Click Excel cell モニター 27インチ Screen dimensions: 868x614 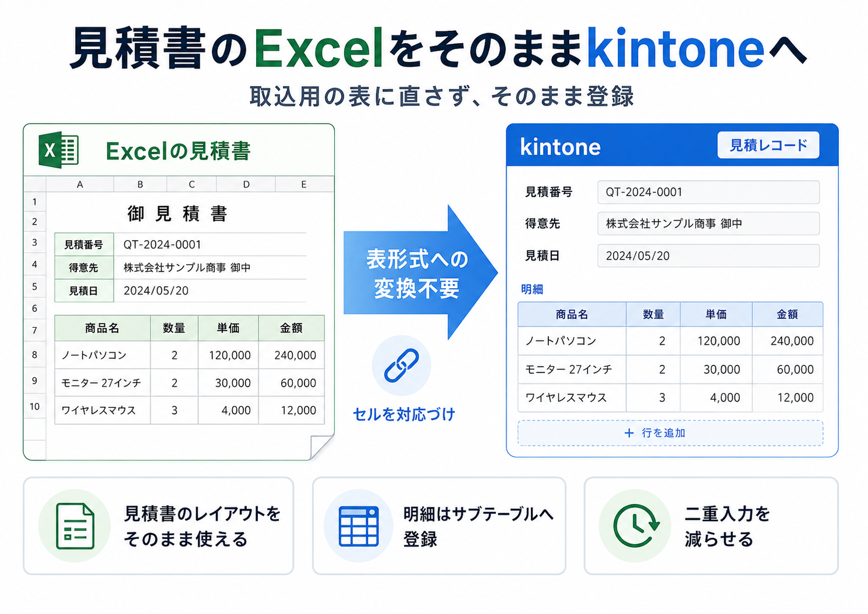pos(102,383)
